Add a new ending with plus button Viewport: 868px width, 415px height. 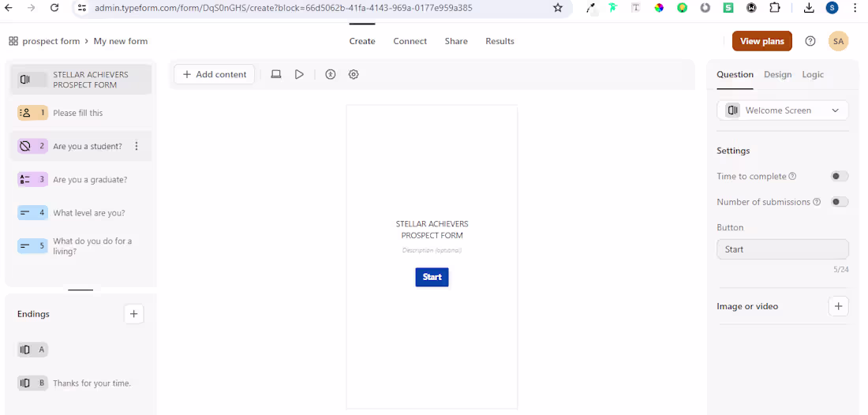(133, 314)
